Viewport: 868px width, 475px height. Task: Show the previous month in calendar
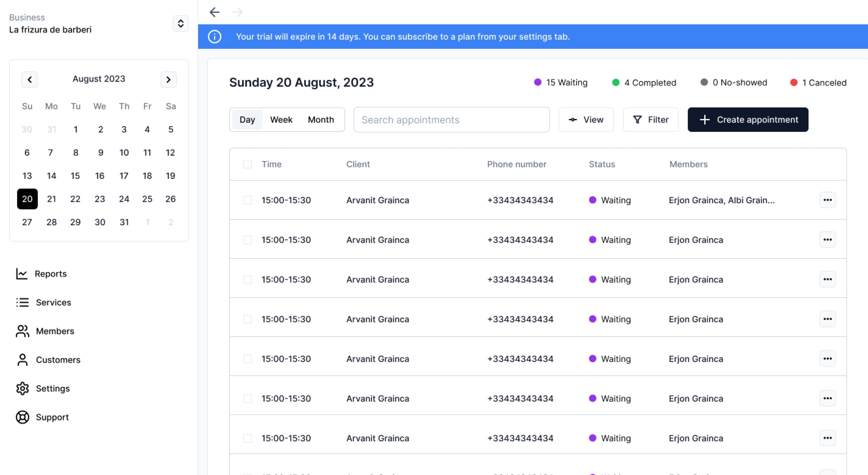[30, 80]
